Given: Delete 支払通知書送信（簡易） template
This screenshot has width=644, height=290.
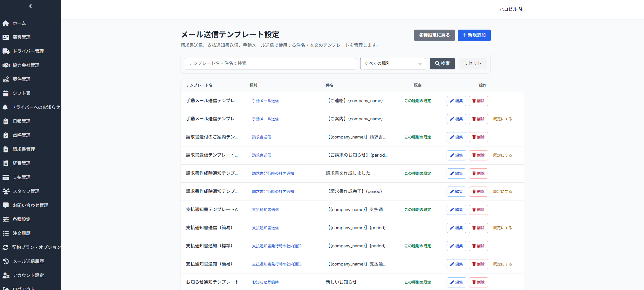Looking at the screenshot, I should pos(478,228).
